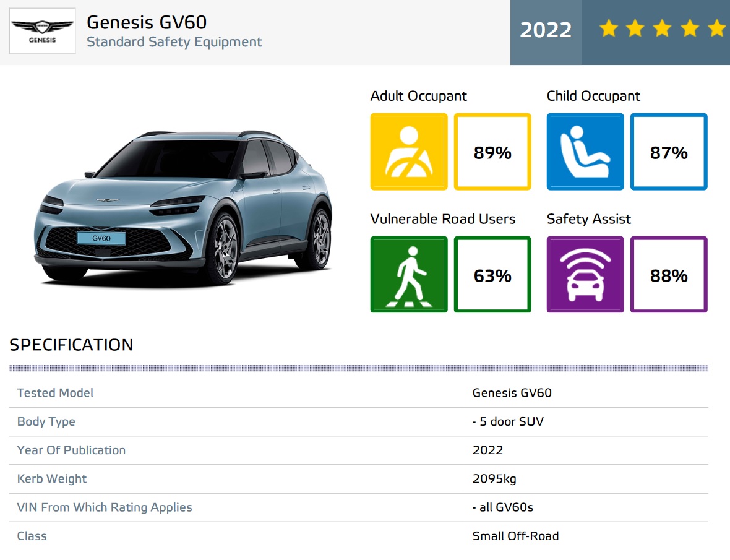Click the SPECIFICATION section heading

[x=71, y=345]
